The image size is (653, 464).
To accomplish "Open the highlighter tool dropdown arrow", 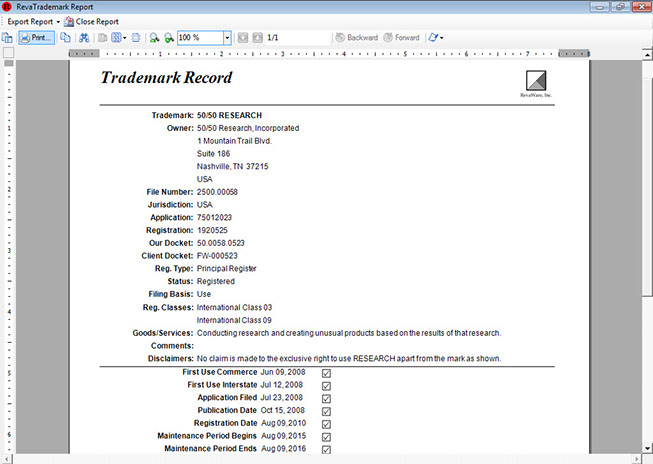I will point(442,38).
